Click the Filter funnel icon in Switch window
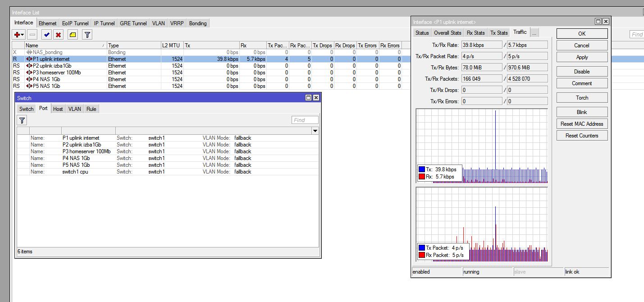Viewport: 644px width, 302px height. pyautogui.click(x=22, y=120)
